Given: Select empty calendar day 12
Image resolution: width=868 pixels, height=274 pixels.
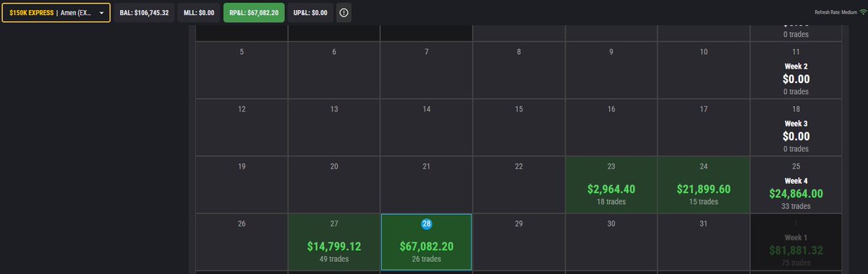Looking at the screenshot, I should point(242,127).
